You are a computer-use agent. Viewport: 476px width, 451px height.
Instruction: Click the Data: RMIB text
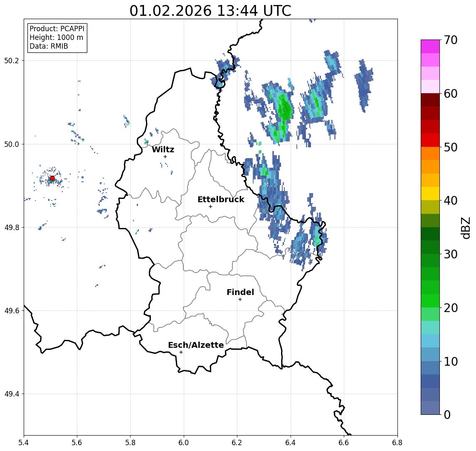click(x=49, y=46)
